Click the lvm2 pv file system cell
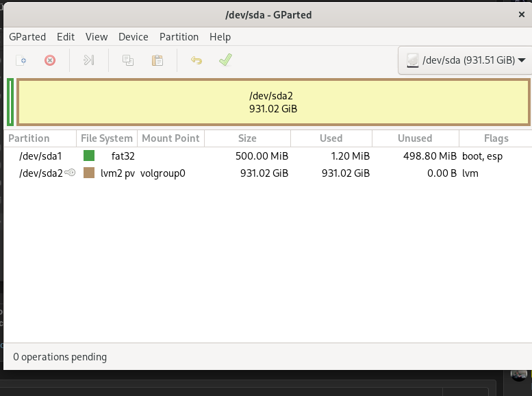This screenshot has width=532, height=396. coord(117,173)
